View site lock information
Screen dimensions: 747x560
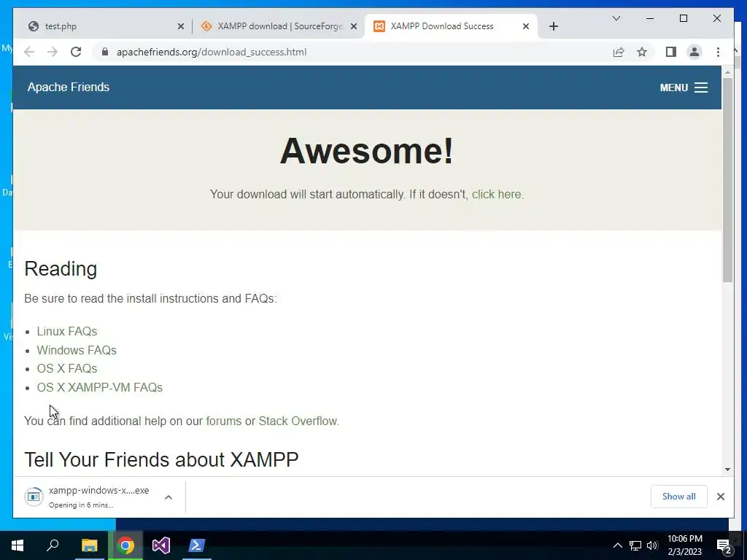(105, 52)
